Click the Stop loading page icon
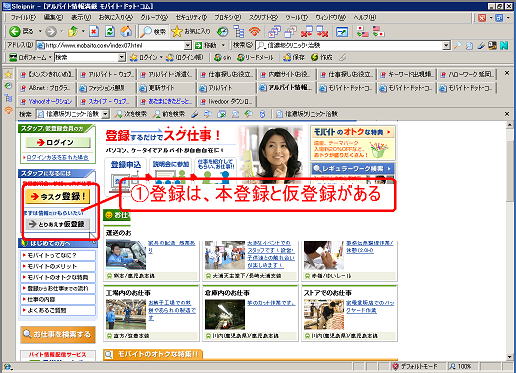Viewport: 516px width, 373px height. (94, 32)
